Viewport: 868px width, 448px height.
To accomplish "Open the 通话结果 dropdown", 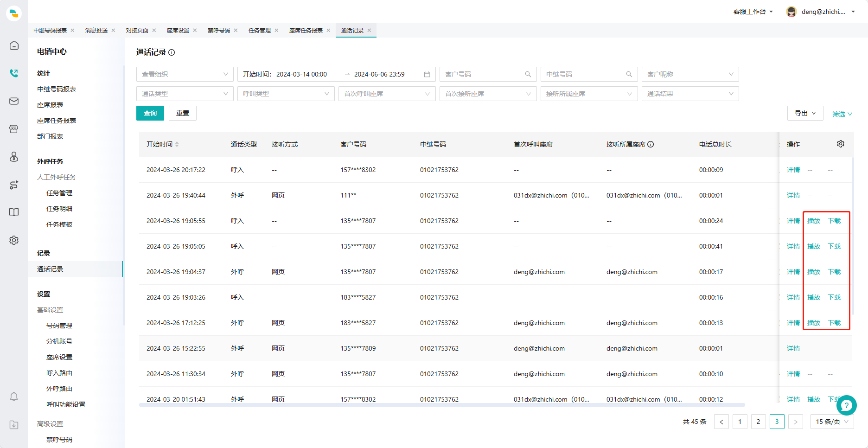I will (x=690, y=94).
